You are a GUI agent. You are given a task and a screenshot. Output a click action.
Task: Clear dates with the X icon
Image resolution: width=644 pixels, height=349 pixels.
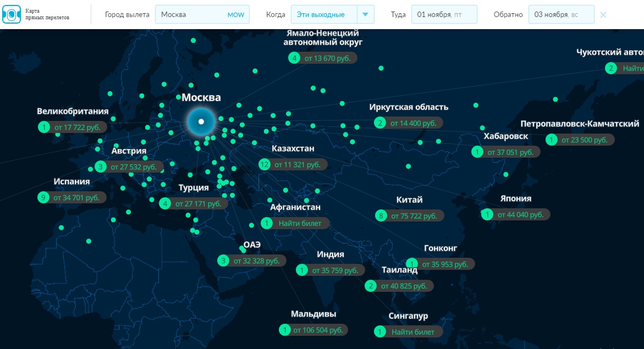point(603,15)
